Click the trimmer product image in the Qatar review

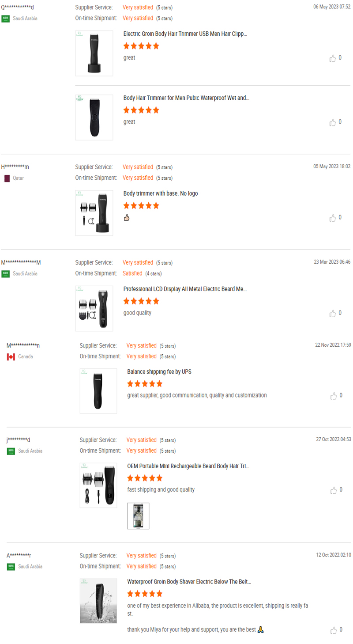pyautogui.click(x=94, y=213)
